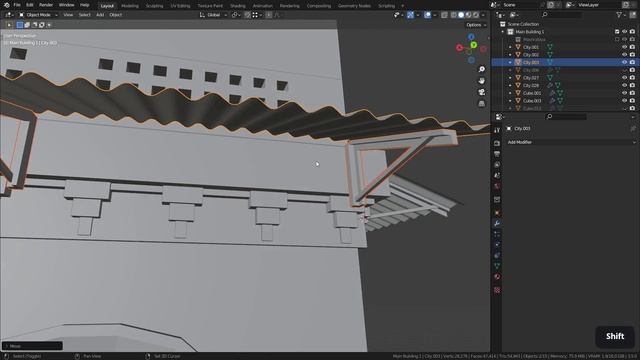Switch to the Modeling workspace tab

pos(130,6)
